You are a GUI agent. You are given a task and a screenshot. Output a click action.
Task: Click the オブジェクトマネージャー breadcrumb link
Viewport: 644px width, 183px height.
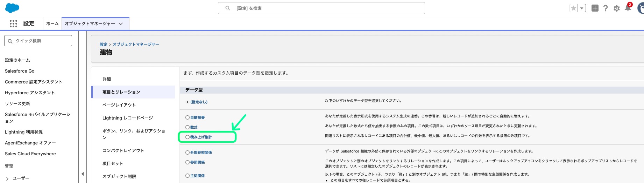[x=136, y=45]
